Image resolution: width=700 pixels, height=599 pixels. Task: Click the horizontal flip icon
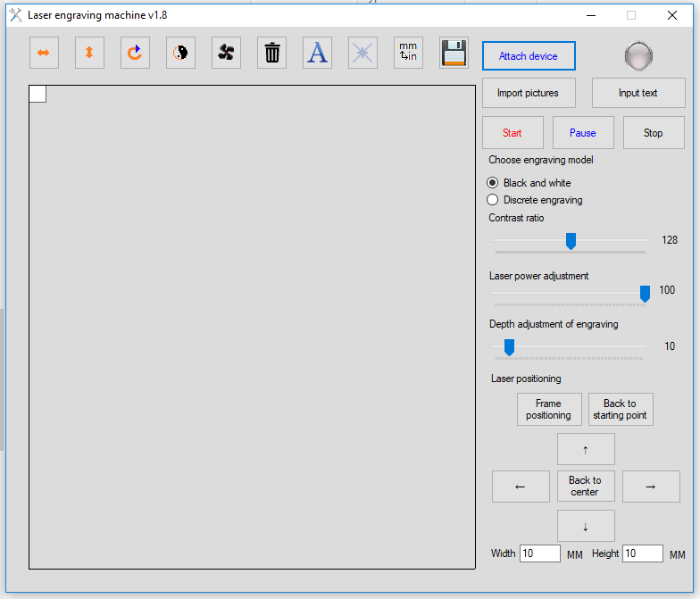(44, 53)
